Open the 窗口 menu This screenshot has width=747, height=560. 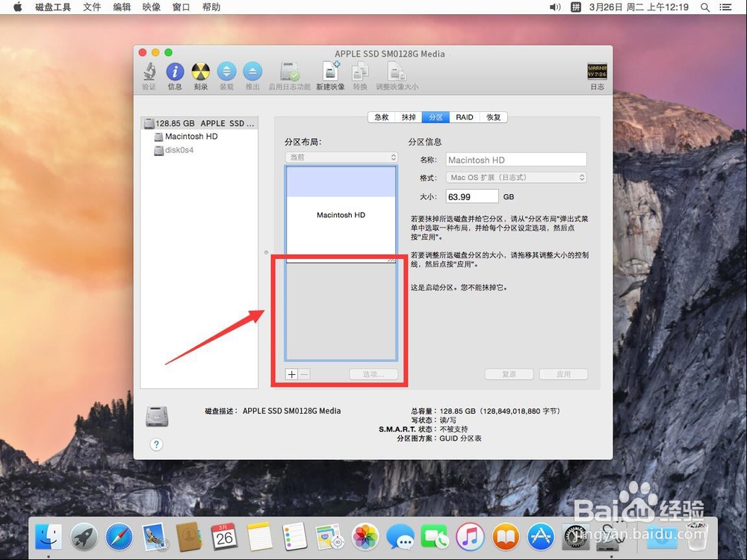181,7
